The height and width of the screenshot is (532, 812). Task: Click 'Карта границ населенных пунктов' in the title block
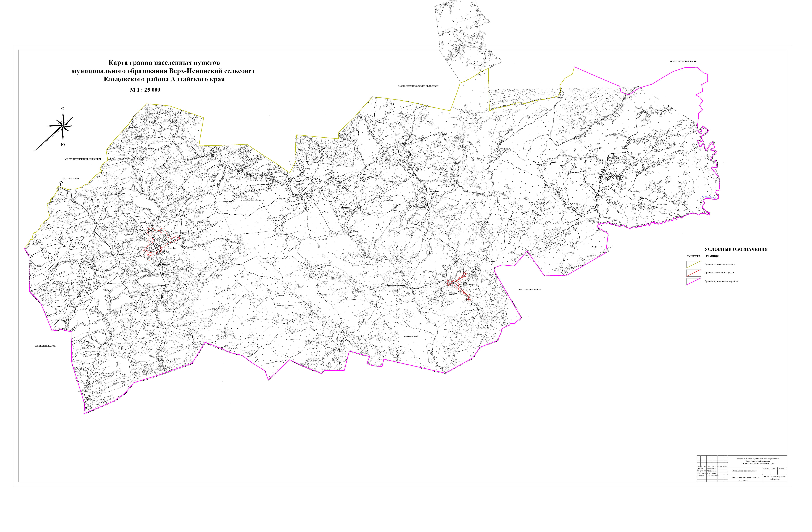point(745,477)
